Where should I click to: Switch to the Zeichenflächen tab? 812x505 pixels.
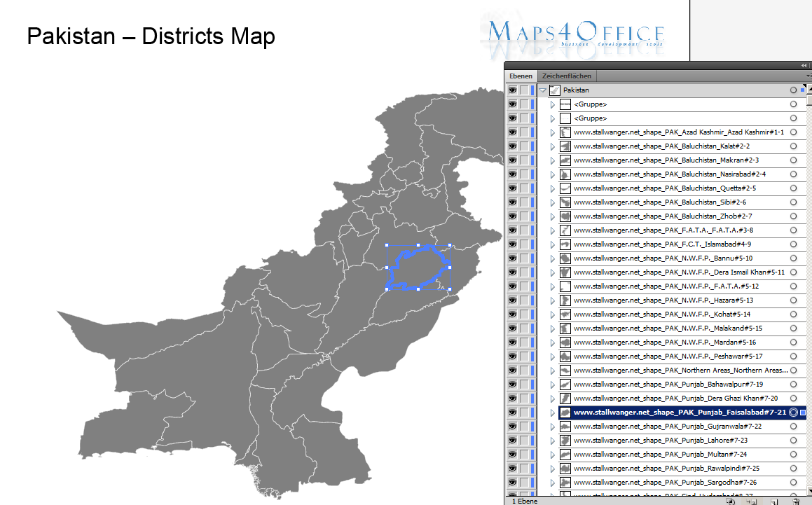click(x=567, y=75)
